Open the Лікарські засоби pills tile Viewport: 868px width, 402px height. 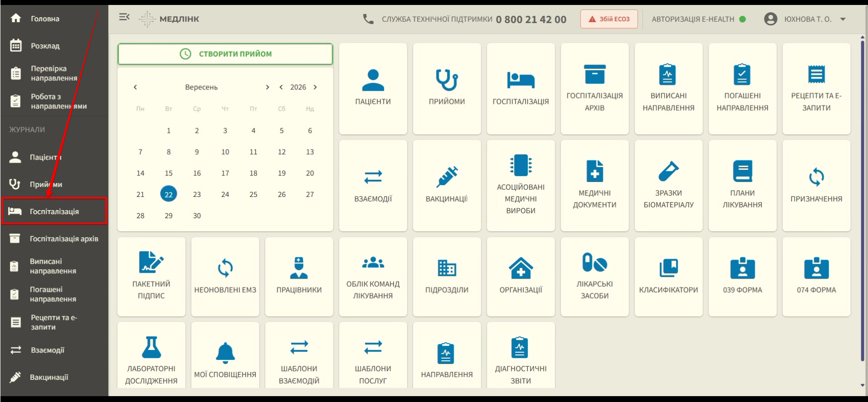point(595,277)
